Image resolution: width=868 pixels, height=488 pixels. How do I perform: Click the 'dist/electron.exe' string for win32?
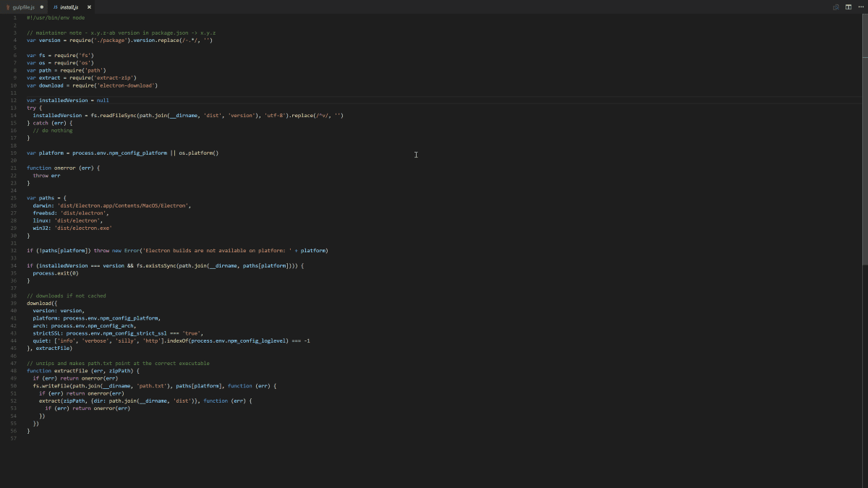pos(83,228)
